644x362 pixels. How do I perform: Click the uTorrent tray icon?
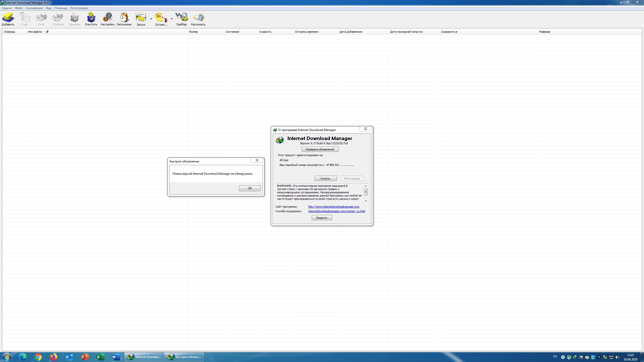pyautogui.click(x=569, y=357)
